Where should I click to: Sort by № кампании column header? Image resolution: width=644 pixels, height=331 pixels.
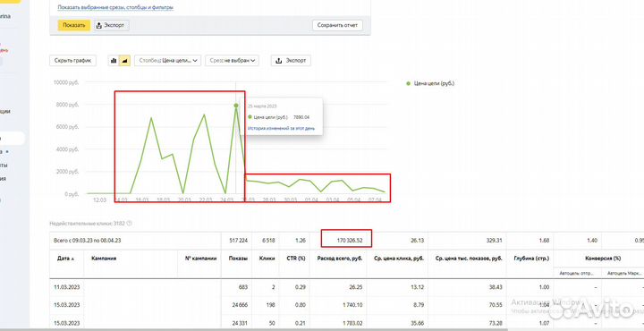coord(201,259)
